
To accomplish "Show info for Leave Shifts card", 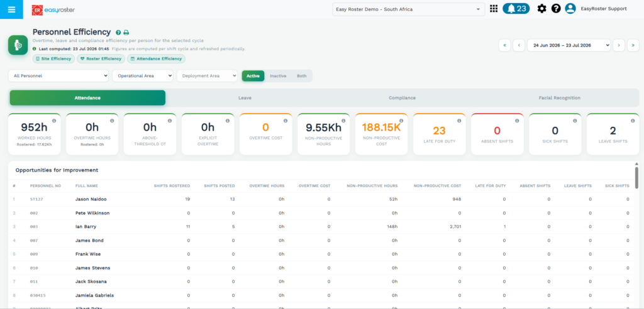I will point(633,121).
